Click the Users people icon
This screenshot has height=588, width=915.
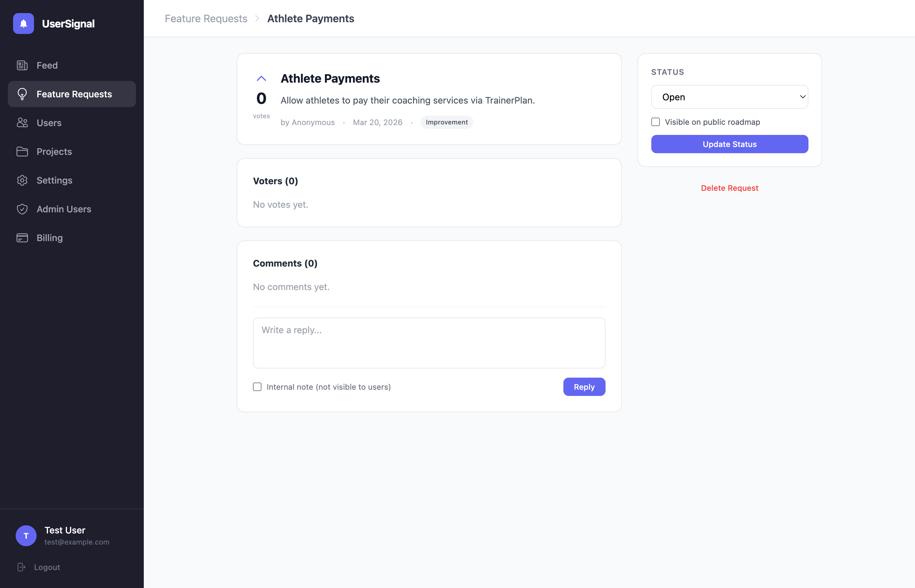[22, 122]
